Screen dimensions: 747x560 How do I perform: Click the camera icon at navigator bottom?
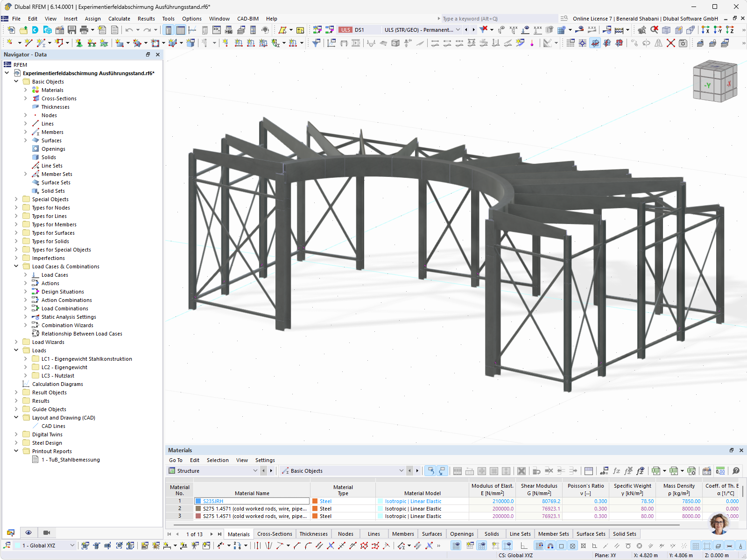tap(46, 532)
